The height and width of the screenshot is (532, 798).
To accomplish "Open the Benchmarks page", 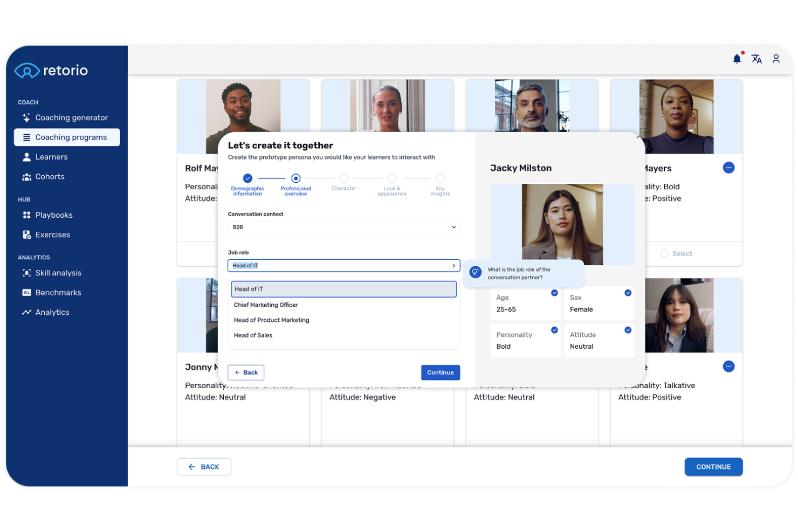I will pyautogui.click(x=57, y=292).
